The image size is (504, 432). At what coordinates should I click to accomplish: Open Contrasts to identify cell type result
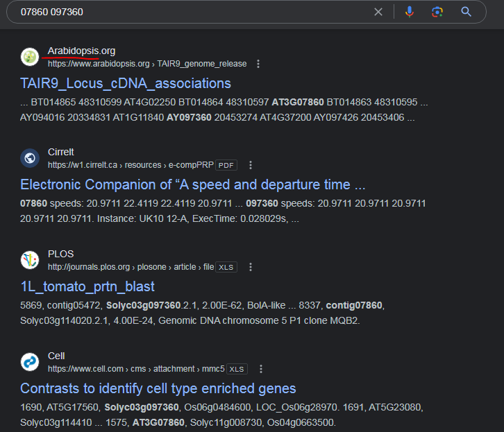[158, 388]
